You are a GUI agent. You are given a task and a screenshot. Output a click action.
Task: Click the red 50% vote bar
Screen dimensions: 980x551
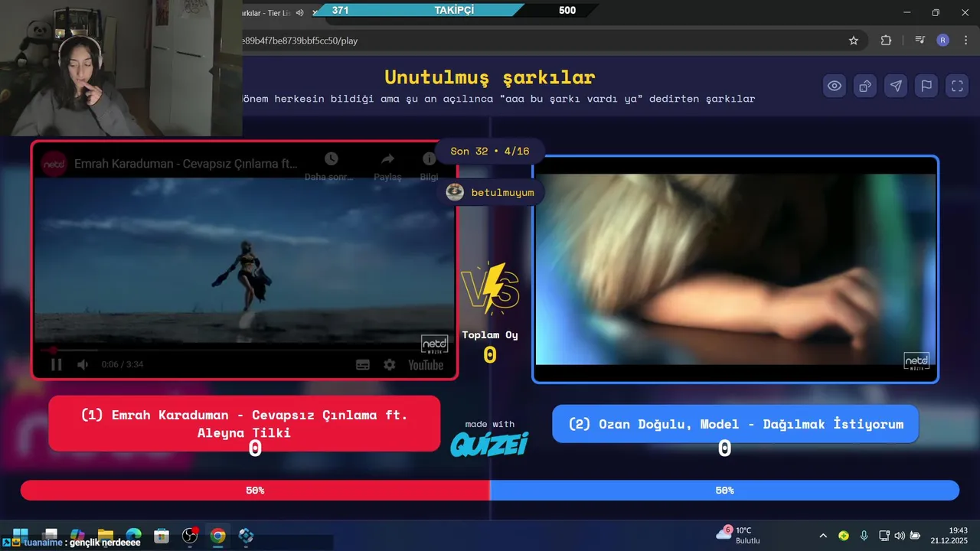[x=255, y=491]
